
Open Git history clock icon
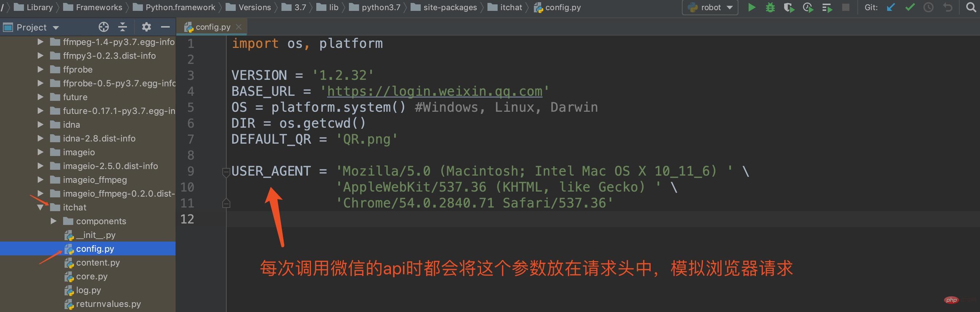pyautogui.click(x=928, y=7)
